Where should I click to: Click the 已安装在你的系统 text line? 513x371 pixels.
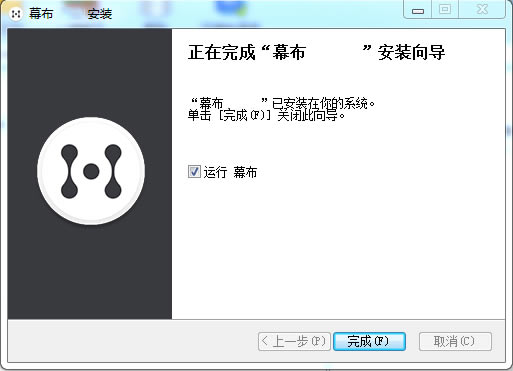[x=283, y=103]
